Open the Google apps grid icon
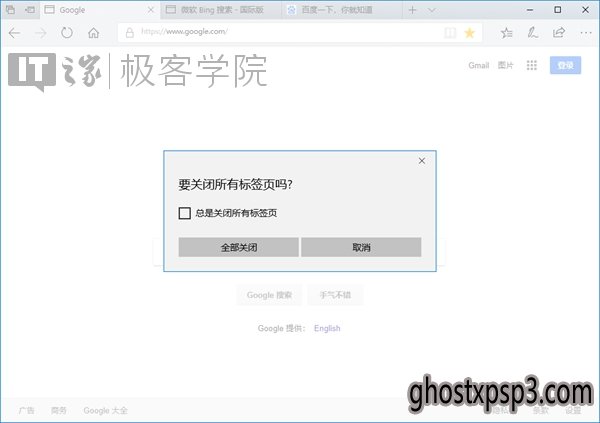This screenshot has height=423, width=600. [x=532, y=65]
